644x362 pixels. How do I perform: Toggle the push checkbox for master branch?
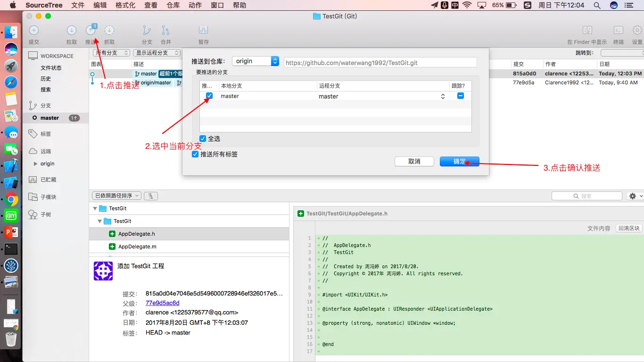(x=209, y=96)
